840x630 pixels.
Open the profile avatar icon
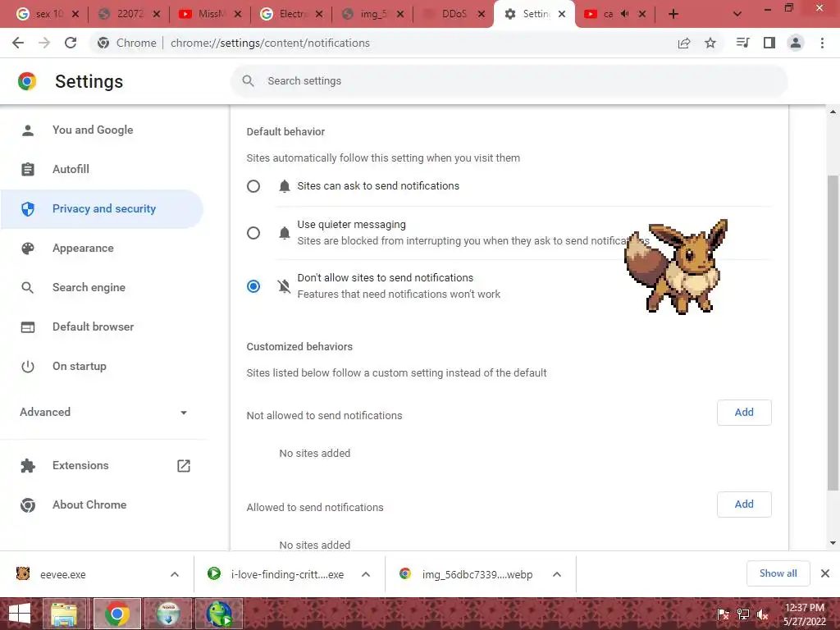(x=796, y=43)
